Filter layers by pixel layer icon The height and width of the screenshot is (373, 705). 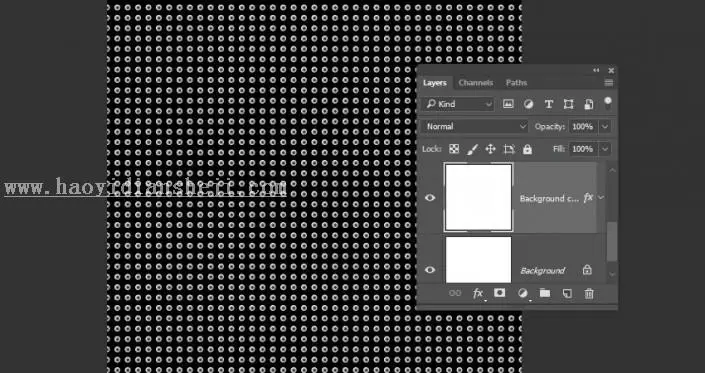pyautogui.click(x=508, y=104)
